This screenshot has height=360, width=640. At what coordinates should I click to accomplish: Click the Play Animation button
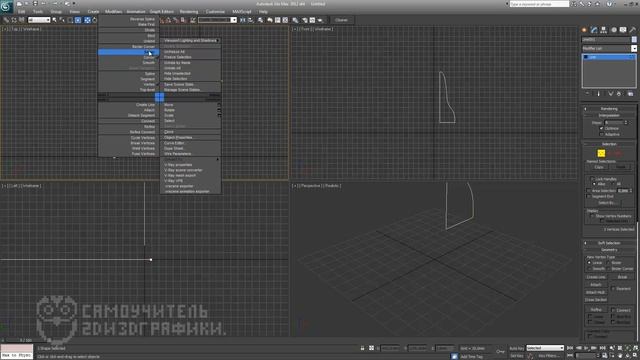[x=587, y=348]
